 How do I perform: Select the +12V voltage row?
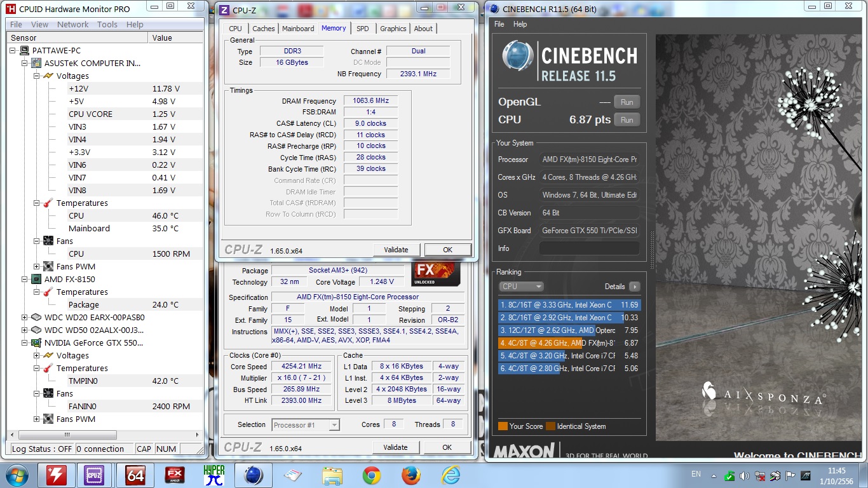[x=135, y=88]
